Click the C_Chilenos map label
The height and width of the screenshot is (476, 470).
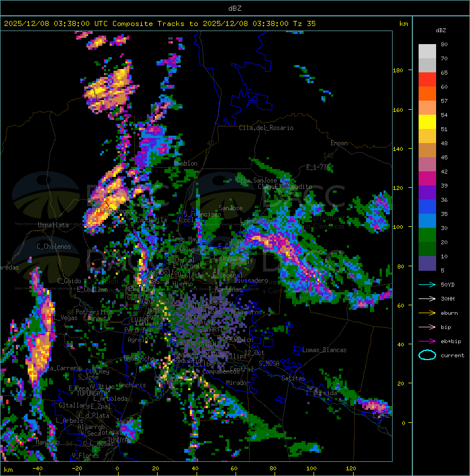(x=54, y=246)
